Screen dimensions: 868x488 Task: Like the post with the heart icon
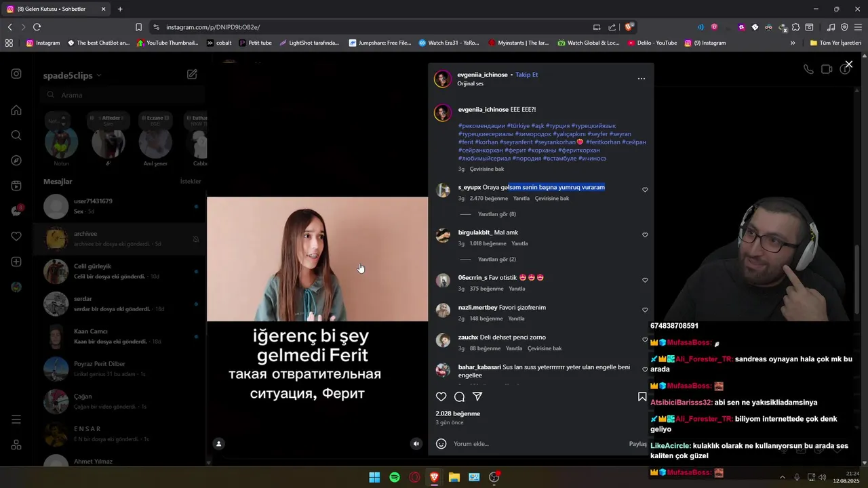click(441, 396)
